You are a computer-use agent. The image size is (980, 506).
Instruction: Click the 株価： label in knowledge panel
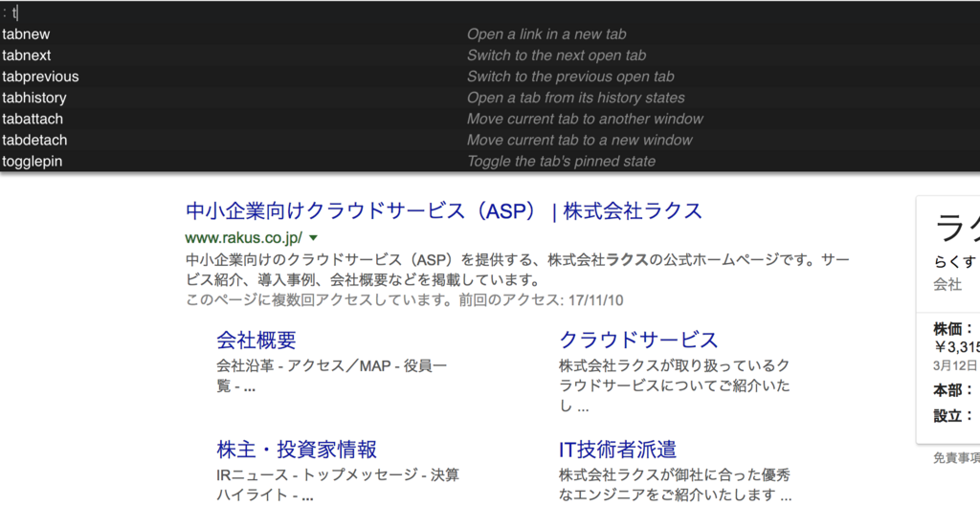[954, 329]
